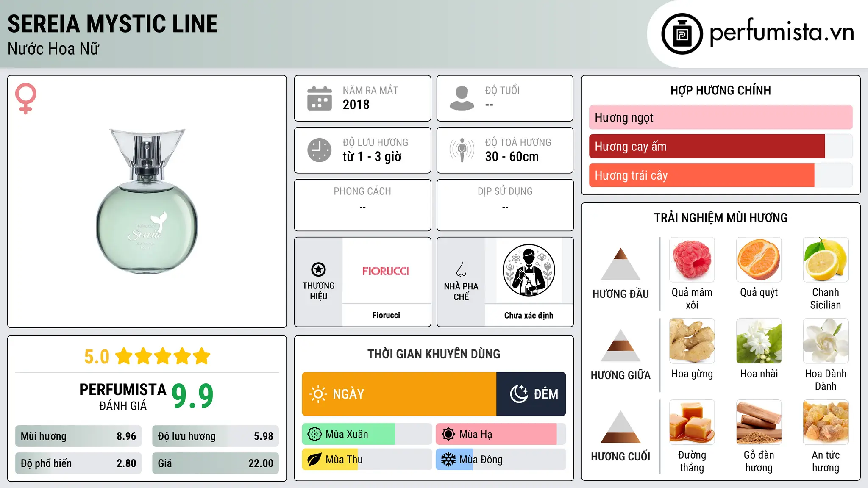Click the calendar icon beside Năm ra mắt
Screen dimensions: 868x488
[x=320, y=98]
